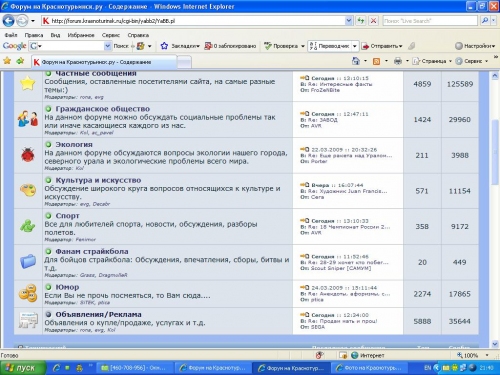Click the orange RSS feeds icon

[x=376, y=61]
